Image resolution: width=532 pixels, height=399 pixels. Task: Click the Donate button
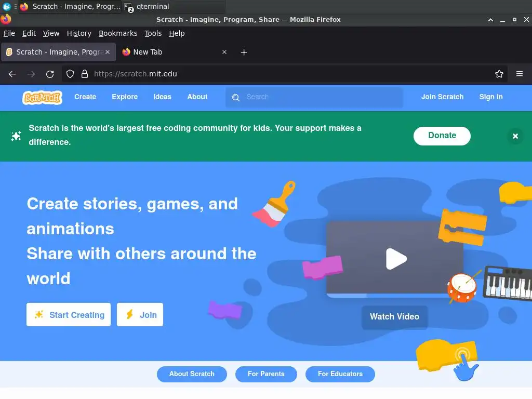[x=442, y=136]
